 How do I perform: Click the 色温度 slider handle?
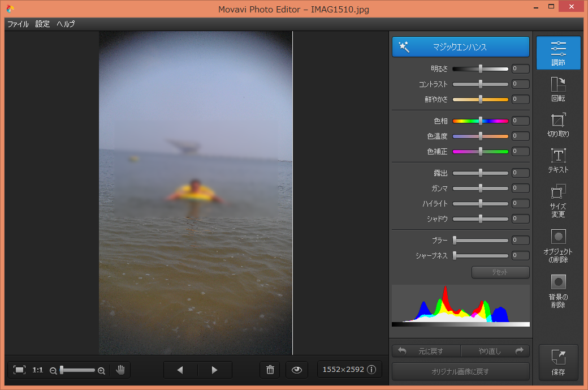[x=481, y=136]
